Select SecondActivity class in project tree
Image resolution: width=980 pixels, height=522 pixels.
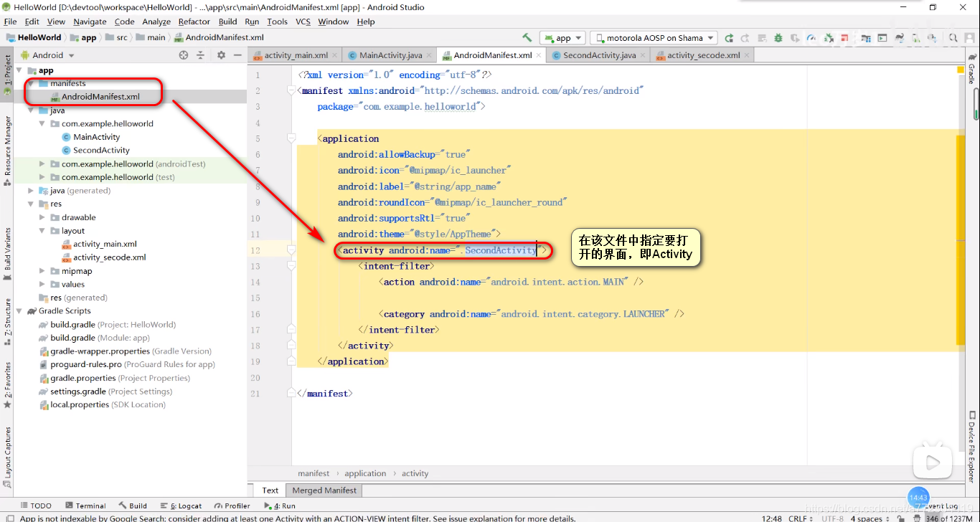[101, 150]
